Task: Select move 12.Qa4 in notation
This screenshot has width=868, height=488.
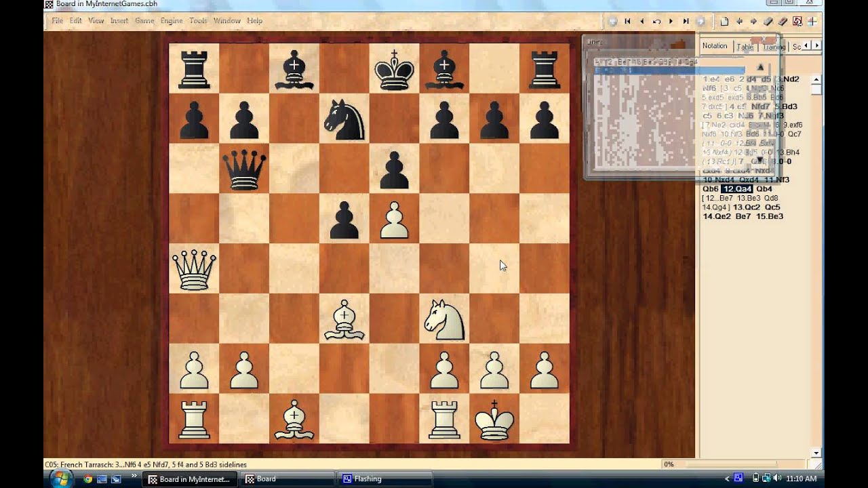Action: 737,189
